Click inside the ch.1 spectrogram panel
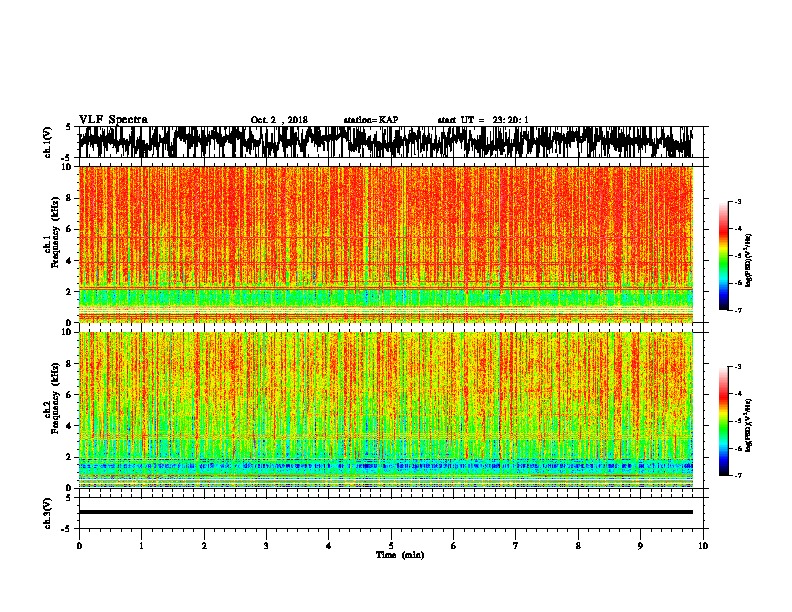Viewport: 792px width, 612px height. [x=385, y=244]
